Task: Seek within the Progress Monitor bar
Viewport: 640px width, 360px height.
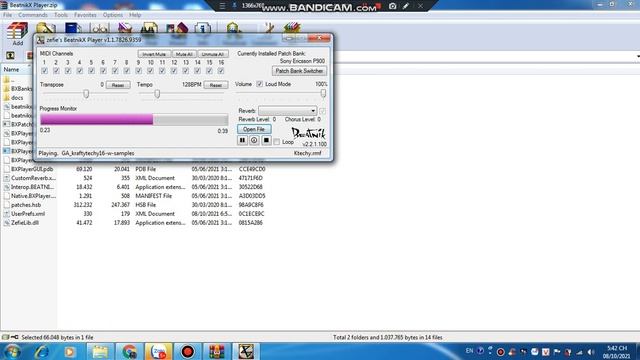Action: pyautogui.click(x=134, y=120)
